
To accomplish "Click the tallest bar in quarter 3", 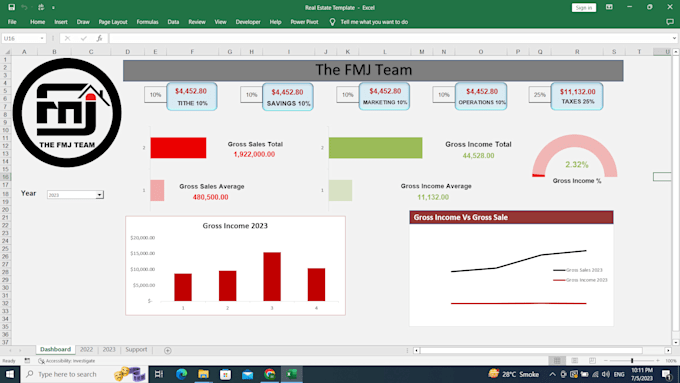I will click(x=272, y=276).
